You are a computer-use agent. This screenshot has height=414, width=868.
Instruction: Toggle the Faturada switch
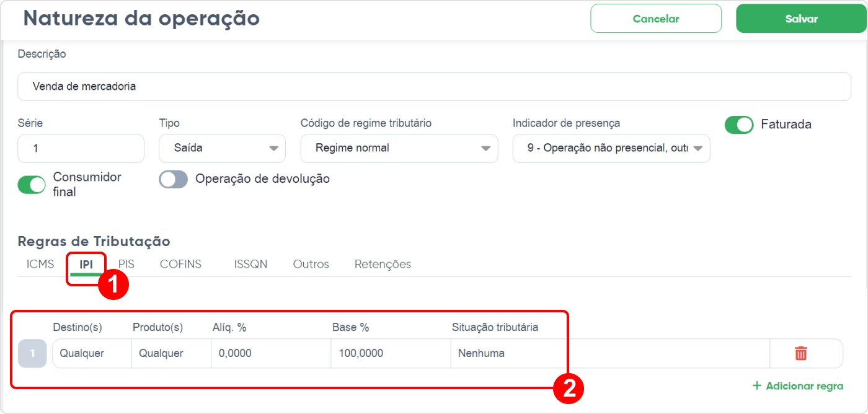[x=739, y=125]
